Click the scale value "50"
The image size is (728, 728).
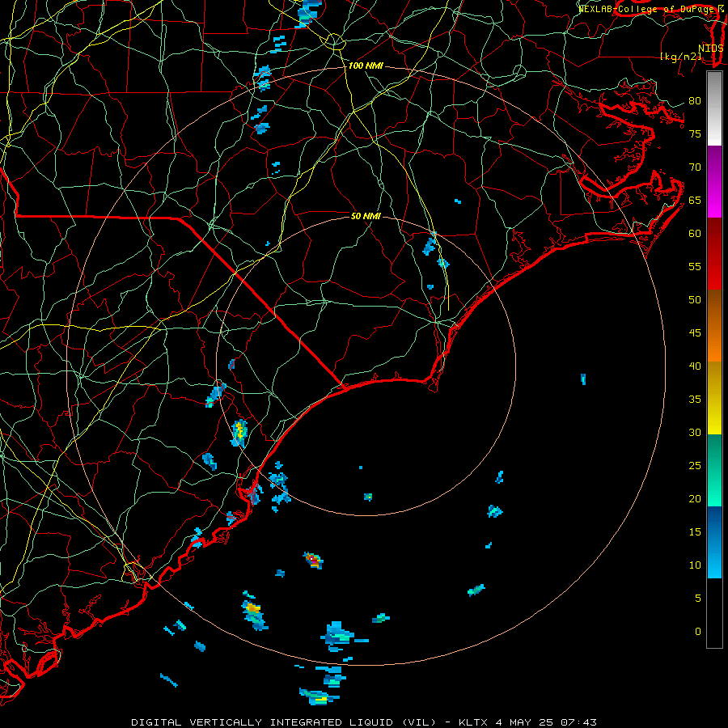click(695, 299)
